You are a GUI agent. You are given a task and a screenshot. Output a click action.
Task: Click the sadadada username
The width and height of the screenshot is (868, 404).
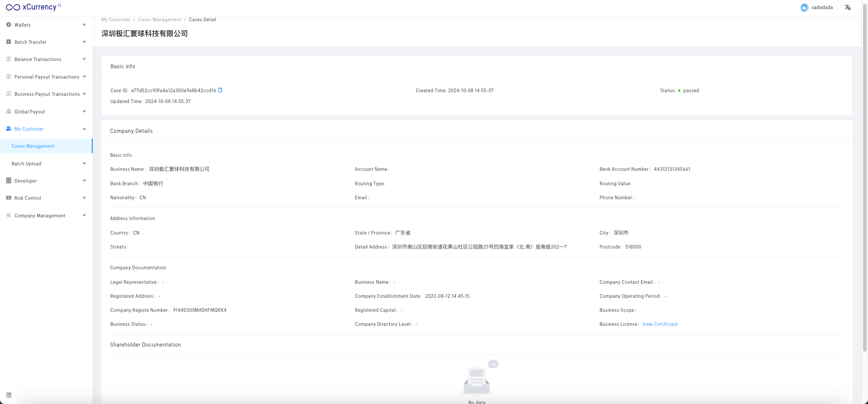click(x=822, y=8)
